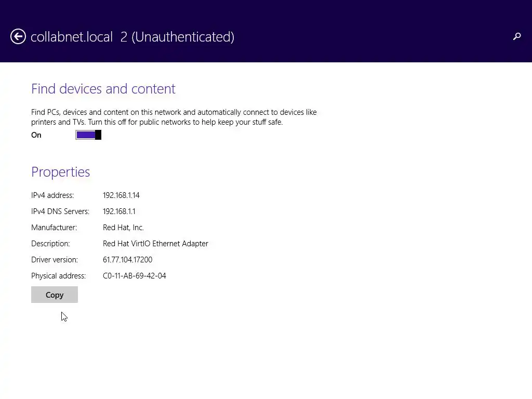Select the Find devices and content heading

point(103,89)
